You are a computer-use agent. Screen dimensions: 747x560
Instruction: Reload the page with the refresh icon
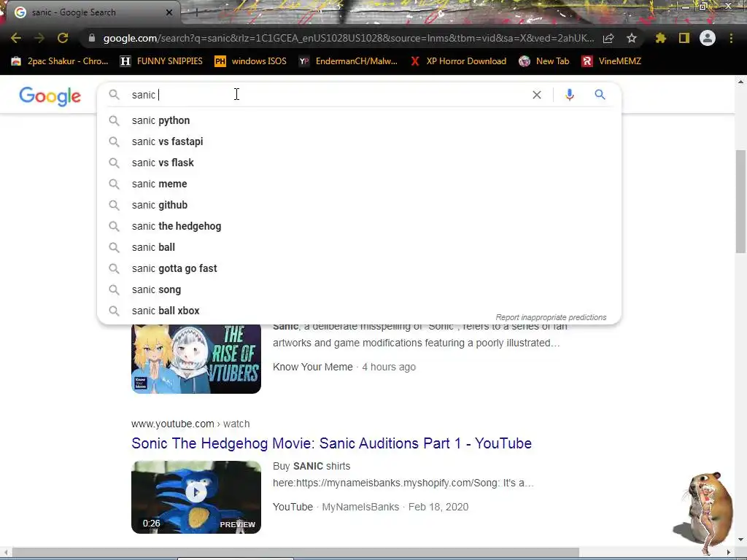63,38
